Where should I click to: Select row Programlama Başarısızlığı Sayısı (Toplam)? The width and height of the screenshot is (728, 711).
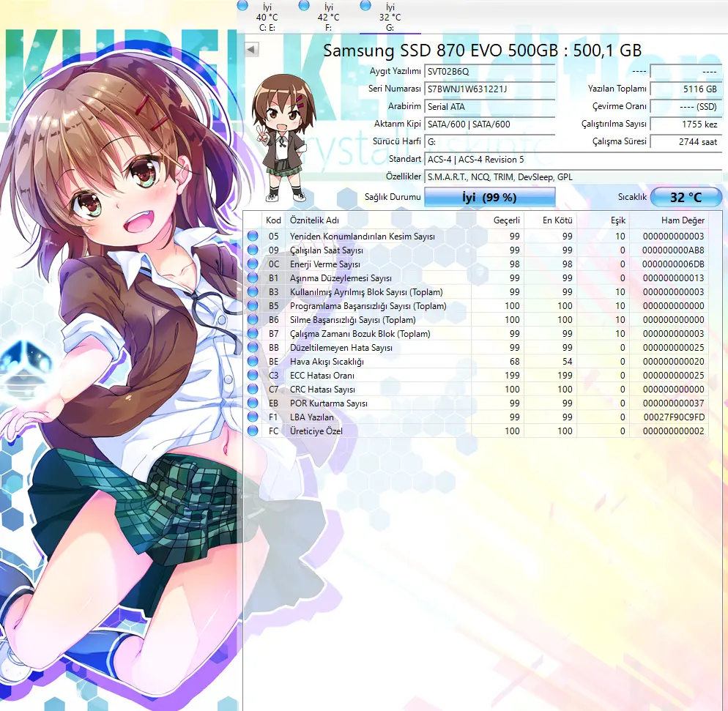[476, 306]
